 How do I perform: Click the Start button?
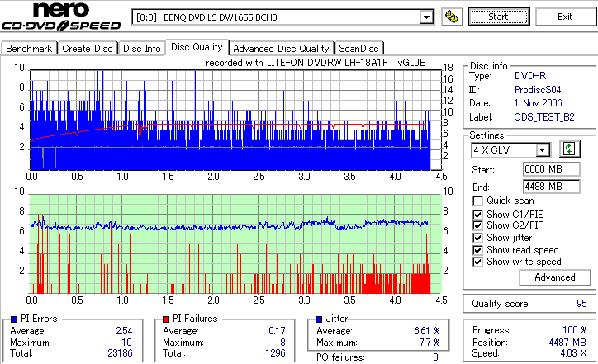tap(499, 17)
